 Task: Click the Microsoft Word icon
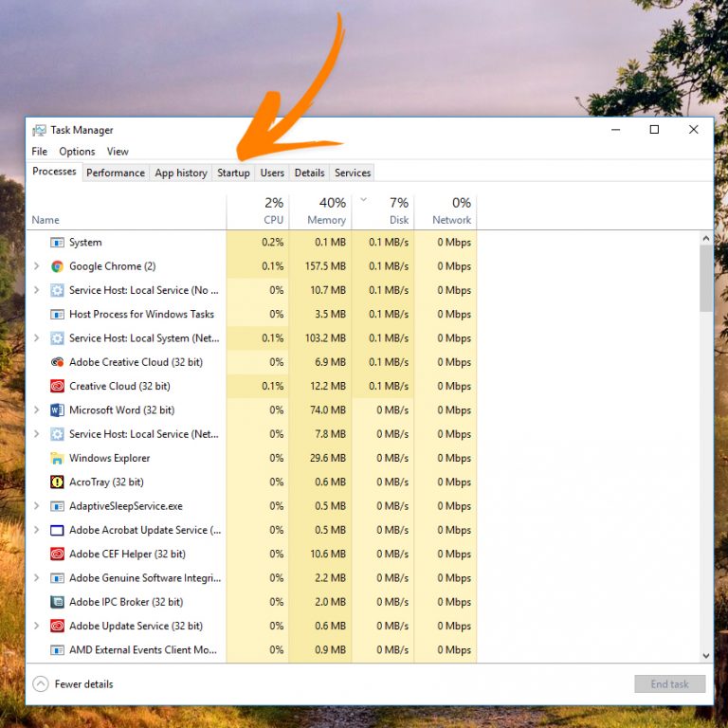tap(57, 410)
